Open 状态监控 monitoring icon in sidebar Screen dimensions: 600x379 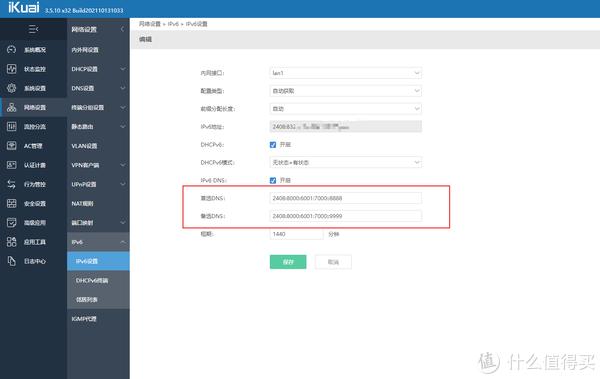(11, 69)
